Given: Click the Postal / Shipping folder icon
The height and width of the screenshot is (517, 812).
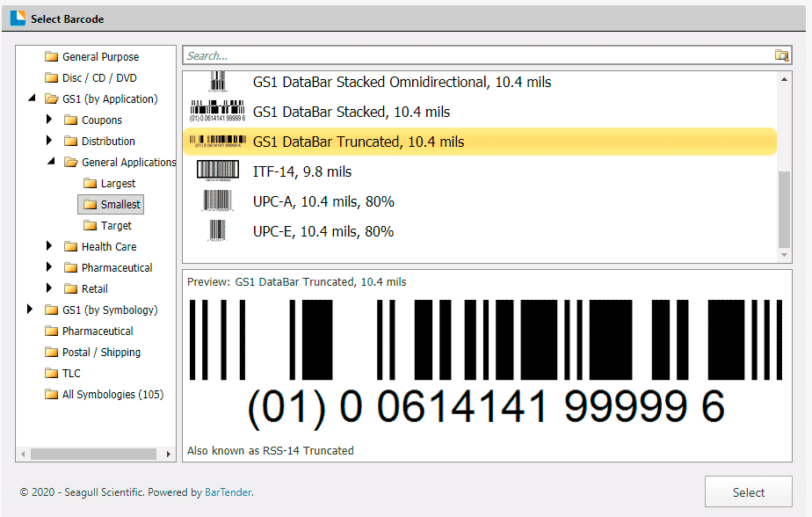Looking at the screenshot, I should point(52,352).
